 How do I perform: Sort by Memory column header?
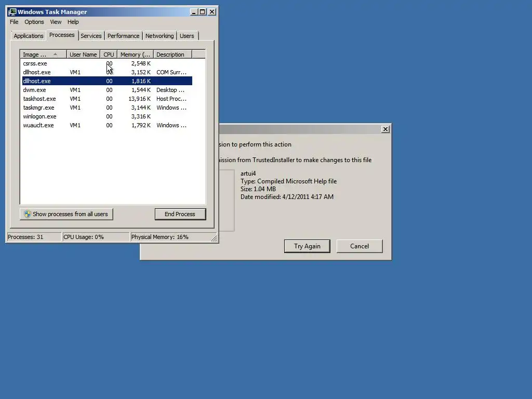click(x=136, y=54)
